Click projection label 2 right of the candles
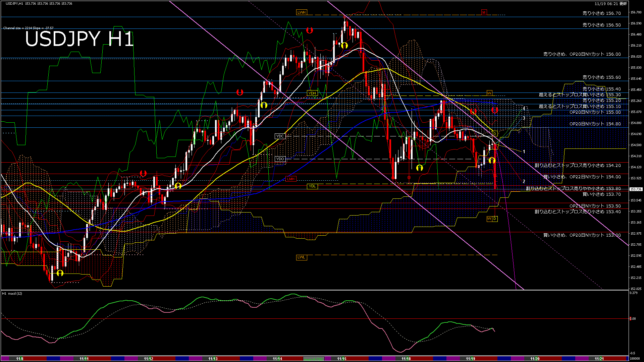 tap(524, 181)
